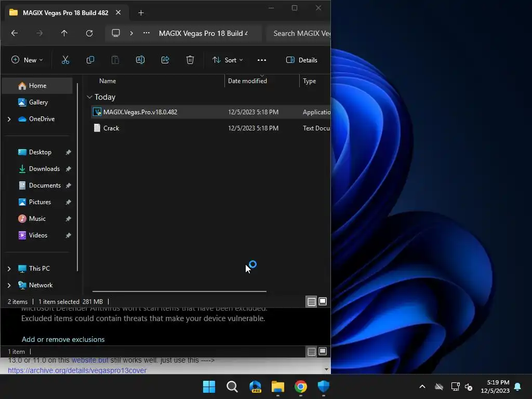This screenshot has height=399, width=532.
Task: Open the Downloads quick access folder
Action: coord(44,169)
